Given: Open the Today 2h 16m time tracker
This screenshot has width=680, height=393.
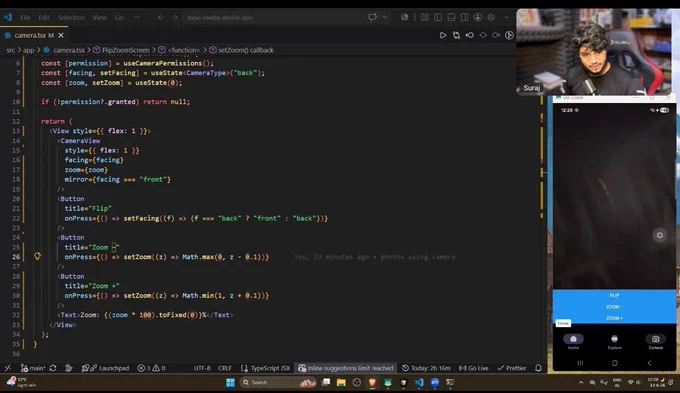Looking at the screenshot, I should 426,368.
